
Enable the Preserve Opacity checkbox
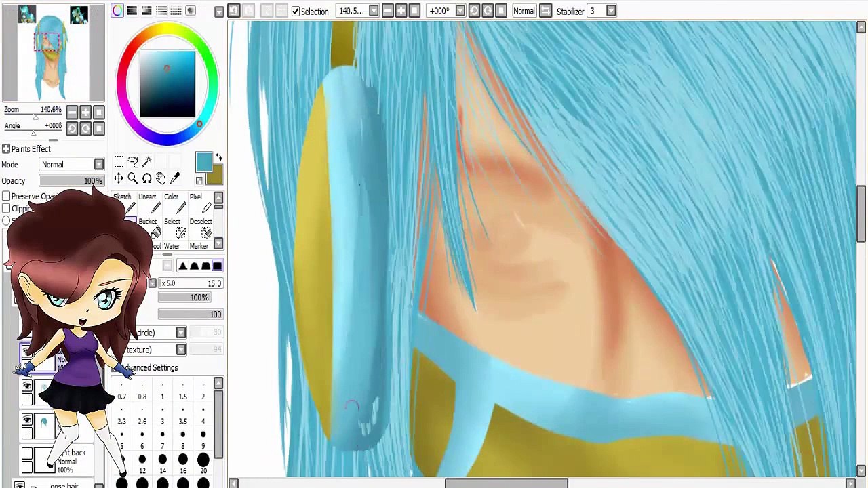pyautogui.click(x=6, y=196)
